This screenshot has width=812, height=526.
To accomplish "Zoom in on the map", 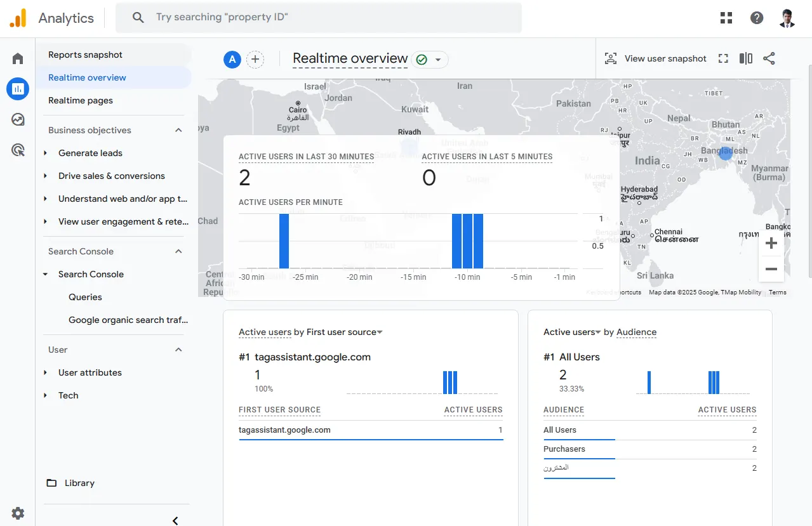I will point(771,243).
